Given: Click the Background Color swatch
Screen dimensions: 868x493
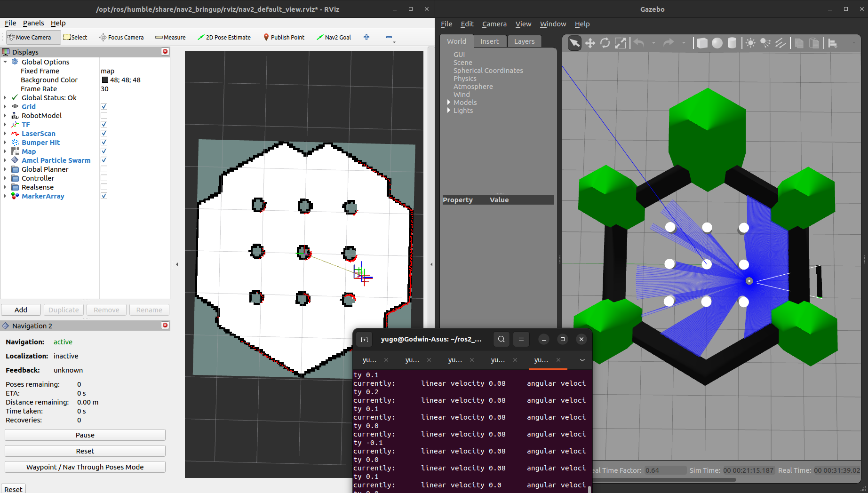Looking at the screenshot, I should [x=105, y=80].
